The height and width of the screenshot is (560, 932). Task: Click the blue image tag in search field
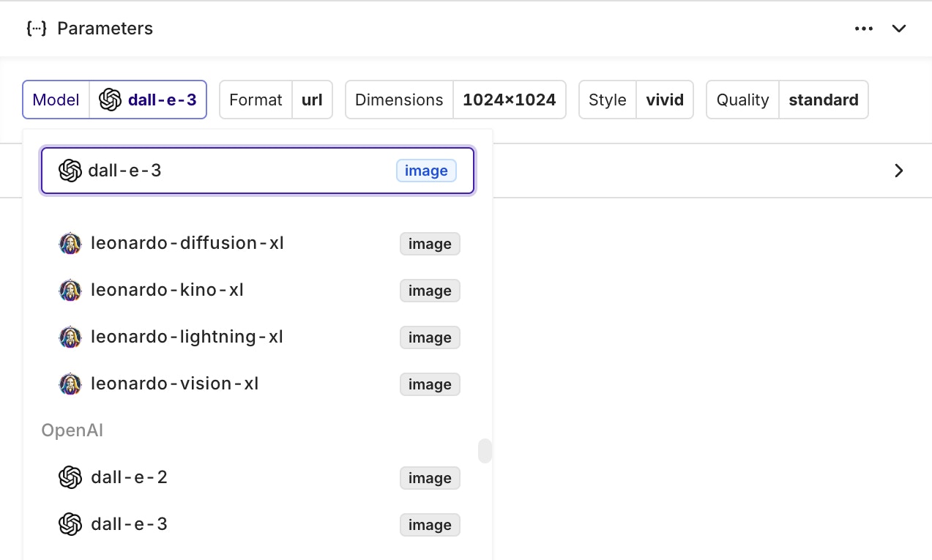[x=426, y=171]
